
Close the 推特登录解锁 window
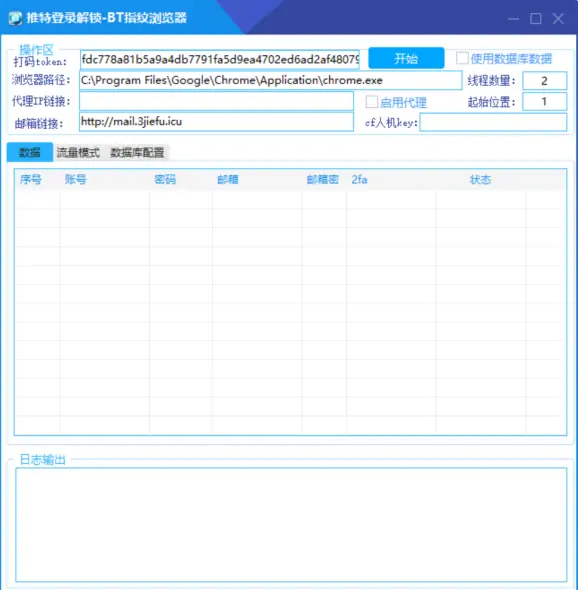558,18
